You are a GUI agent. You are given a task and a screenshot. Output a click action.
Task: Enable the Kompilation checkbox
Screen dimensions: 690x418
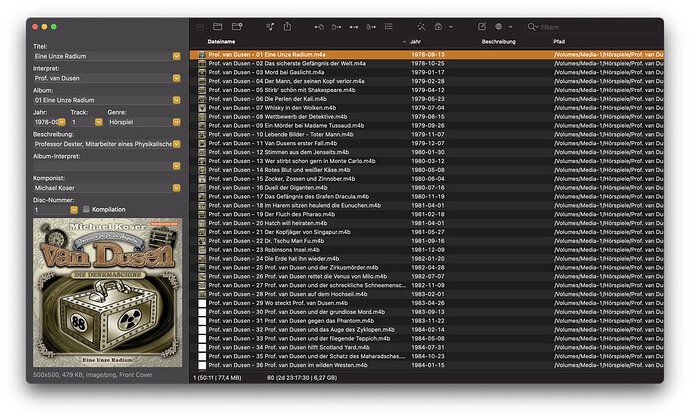point(86,210)
